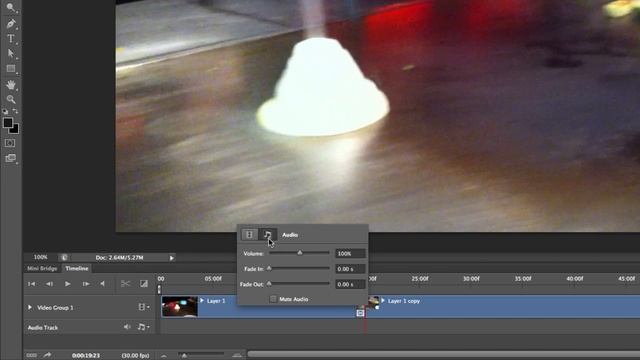Image resolution: width=640 pixels, height=360 pixels.
Task: Zoom out timeline with small mountain icon
Action: (x=163, y=356)
